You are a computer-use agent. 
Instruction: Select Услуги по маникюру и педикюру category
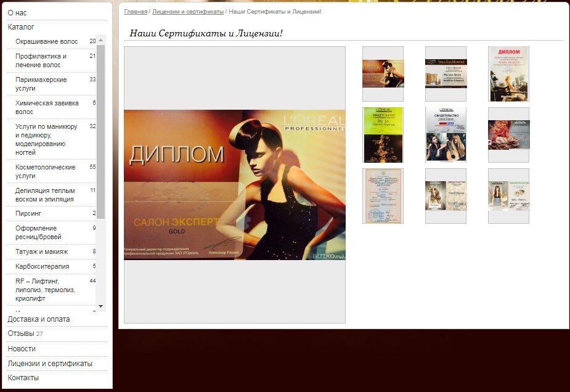pyautogui.click(x=46, y=139)
